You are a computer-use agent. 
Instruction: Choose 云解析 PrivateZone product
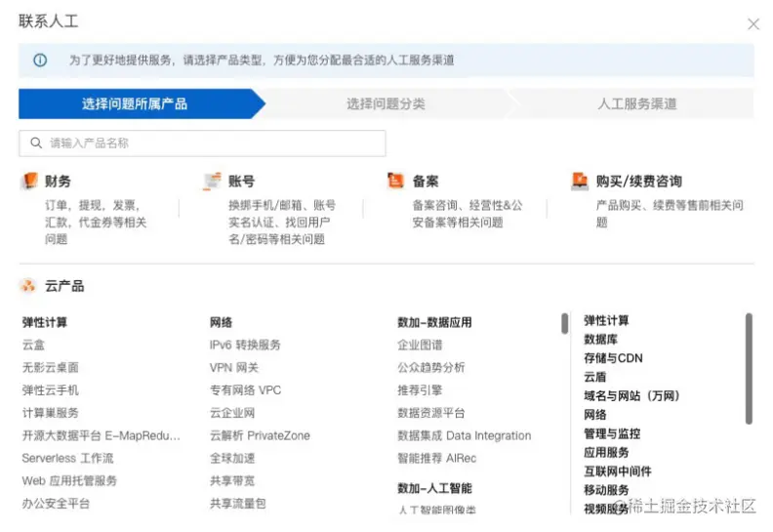[260, 435]
